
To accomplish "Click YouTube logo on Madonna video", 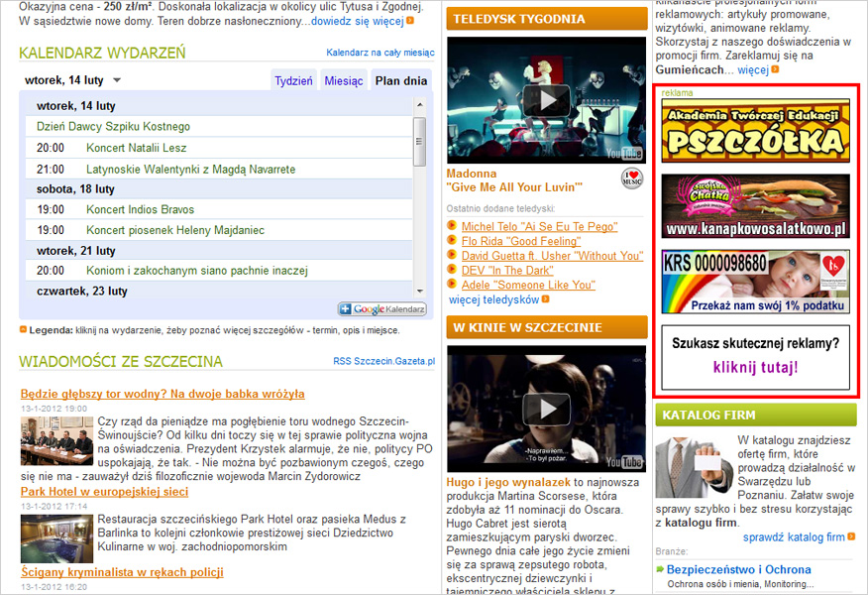I will (624, 153).
